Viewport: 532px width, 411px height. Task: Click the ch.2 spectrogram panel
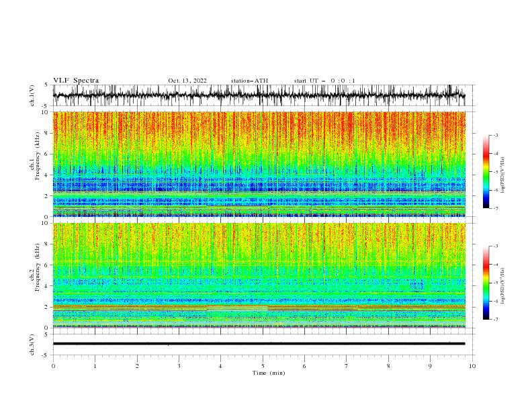tap(259, 275)
